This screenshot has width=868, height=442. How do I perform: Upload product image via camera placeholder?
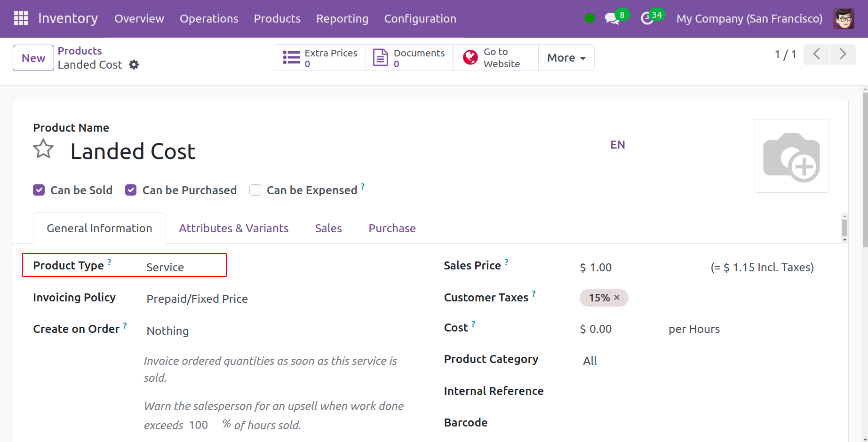pyautogui.click(x=791, y=156)
